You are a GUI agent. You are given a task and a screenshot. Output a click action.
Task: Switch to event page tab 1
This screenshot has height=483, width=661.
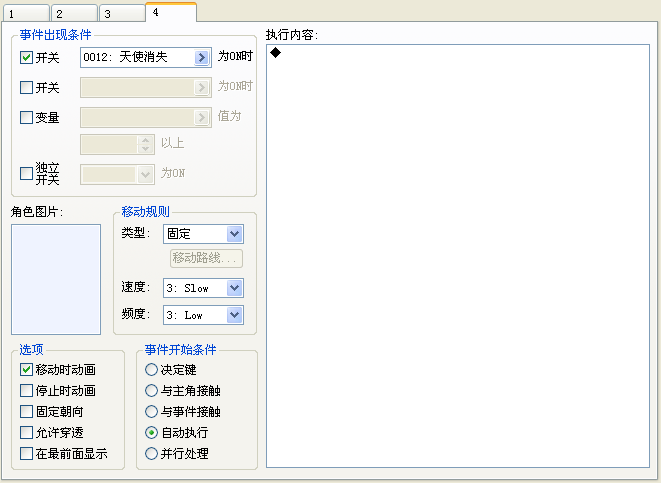pos(26,13)
